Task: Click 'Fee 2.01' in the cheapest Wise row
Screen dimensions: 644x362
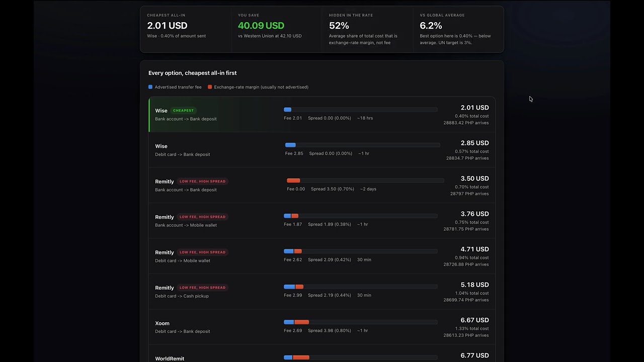Action: pos(293,118)
